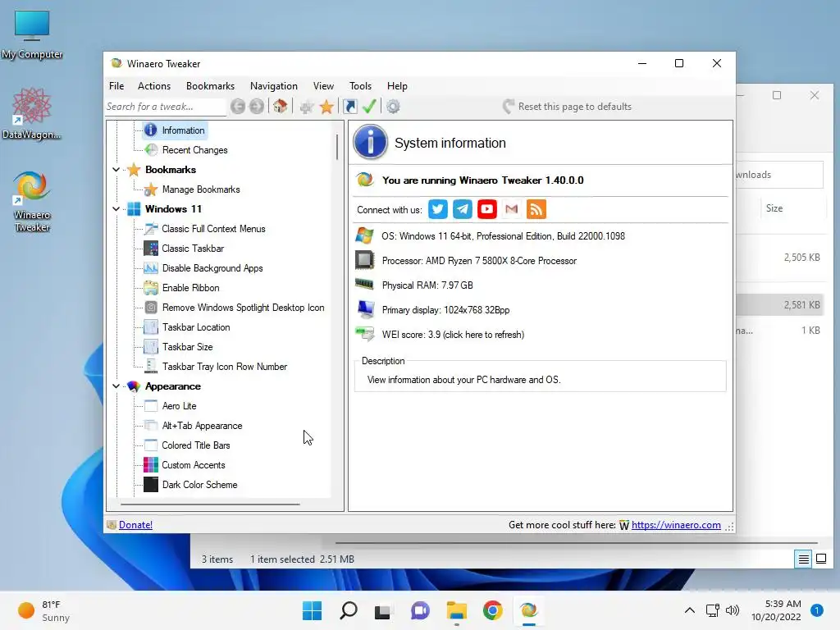Open taskbar Search icon
This screenshot has height=630, width=840.
pos(349,610)
